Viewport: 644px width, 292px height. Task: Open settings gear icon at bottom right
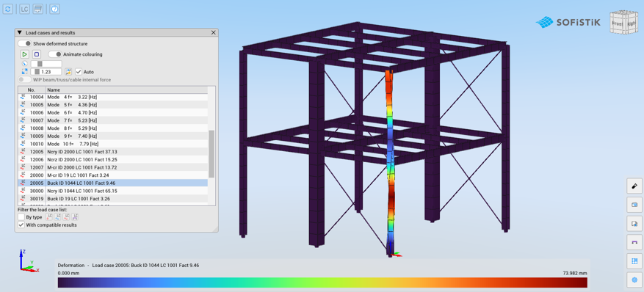634,280
